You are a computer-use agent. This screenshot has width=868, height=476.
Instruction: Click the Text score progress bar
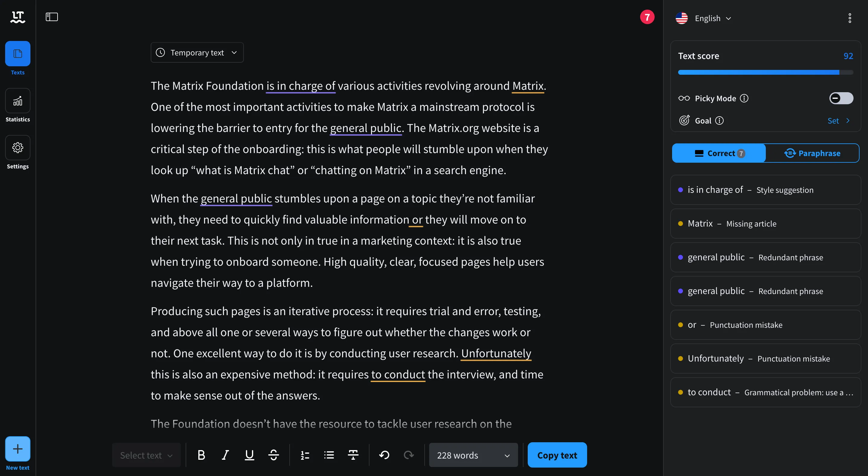[765, 72]
